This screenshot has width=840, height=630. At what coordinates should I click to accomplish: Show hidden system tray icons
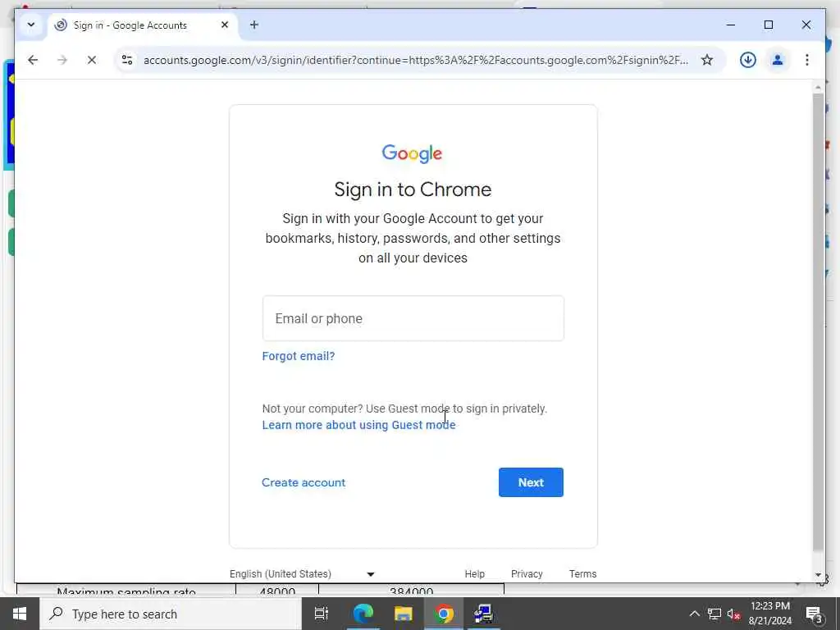[694, 614]
